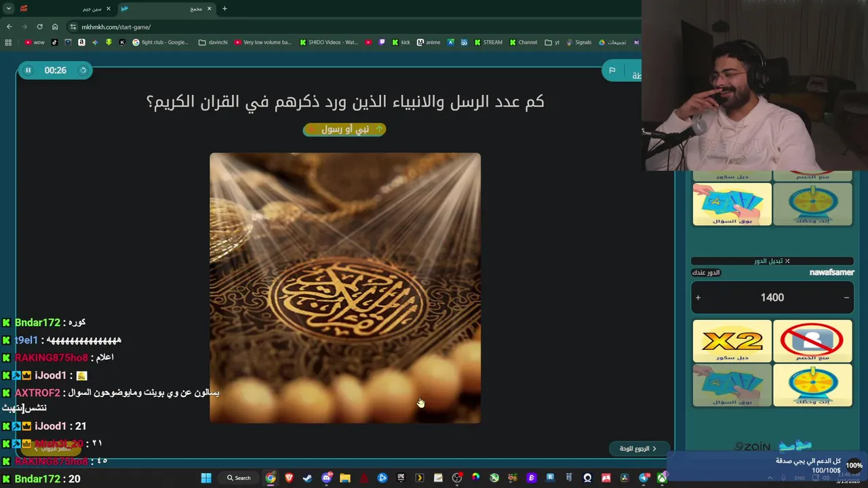Click the timer reset icon beside 00:26
The height and width of the screenshot is (488, 868).
(83, 70)
